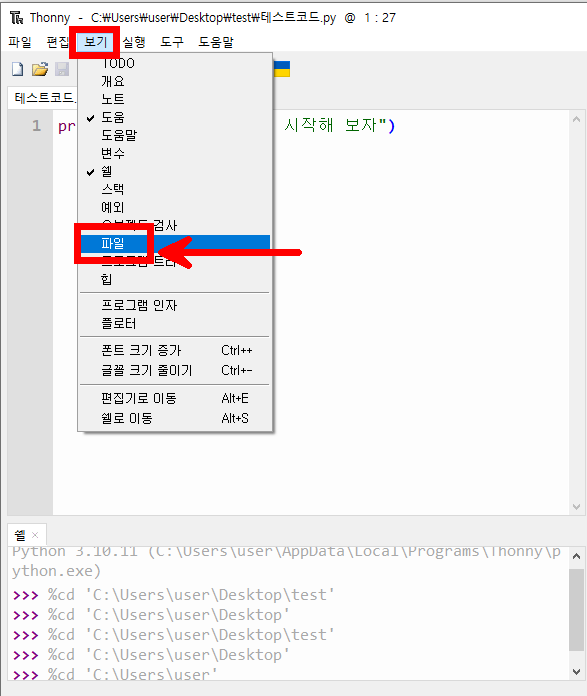Image resolution: width=587 pixels, height=696 pixels.
Task: Choose 편집기로 이동 menu item
Action: coord(175,399)
